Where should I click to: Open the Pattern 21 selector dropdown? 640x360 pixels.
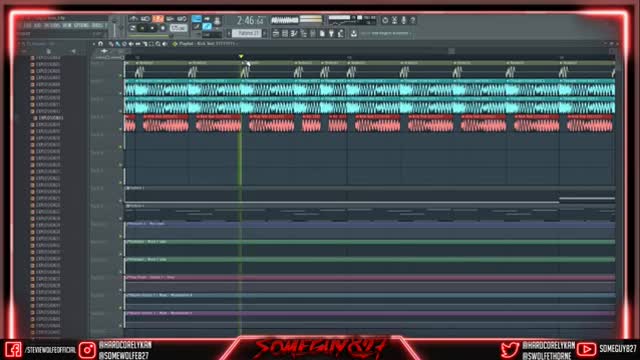click(x=247, y=33)
